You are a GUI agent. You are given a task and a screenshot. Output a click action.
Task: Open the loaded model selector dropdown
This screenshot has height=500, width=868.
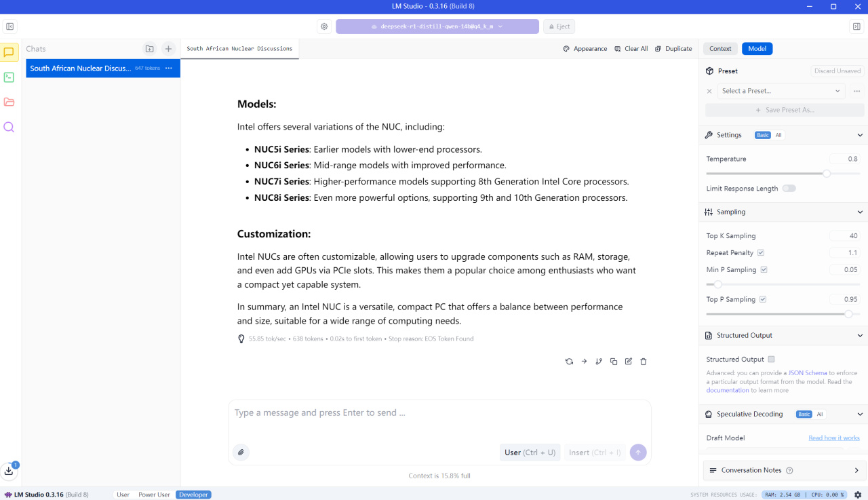pyautogui.click(x=437, y=26)
